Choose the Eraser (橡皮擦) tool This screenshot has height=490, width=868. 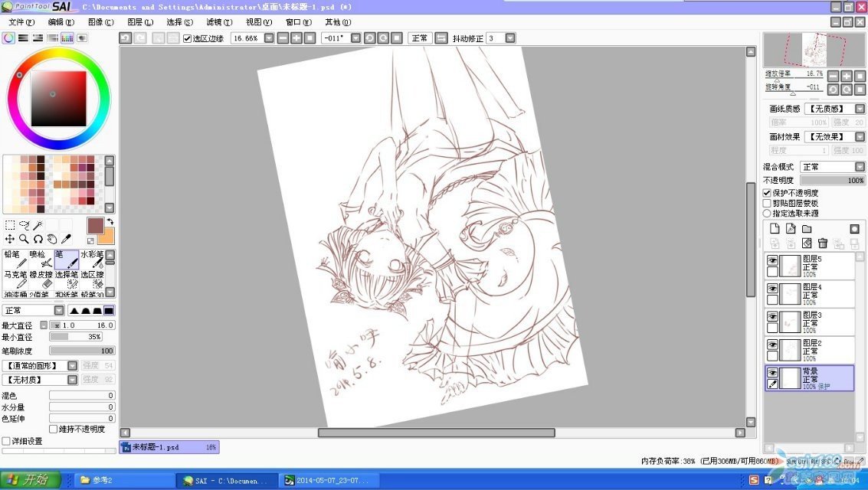(41, 279)
